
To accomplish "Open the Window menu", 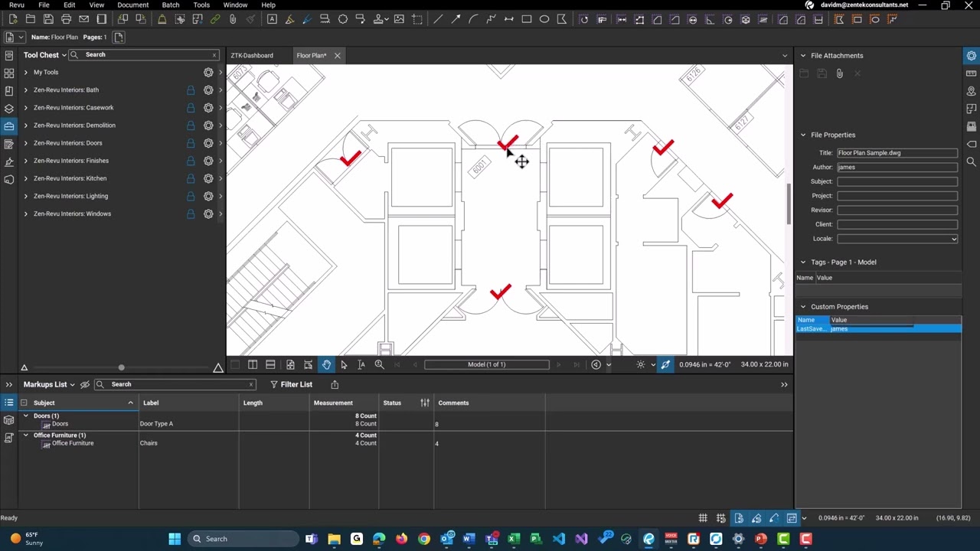I will click(x=235, y=5).
